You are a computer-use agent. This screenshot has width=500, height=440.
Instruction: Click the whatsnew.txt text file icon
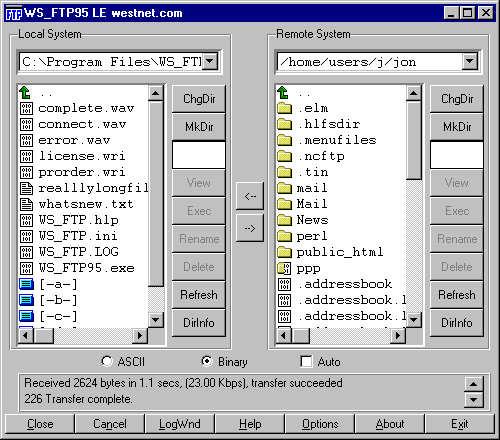point(26,204)
